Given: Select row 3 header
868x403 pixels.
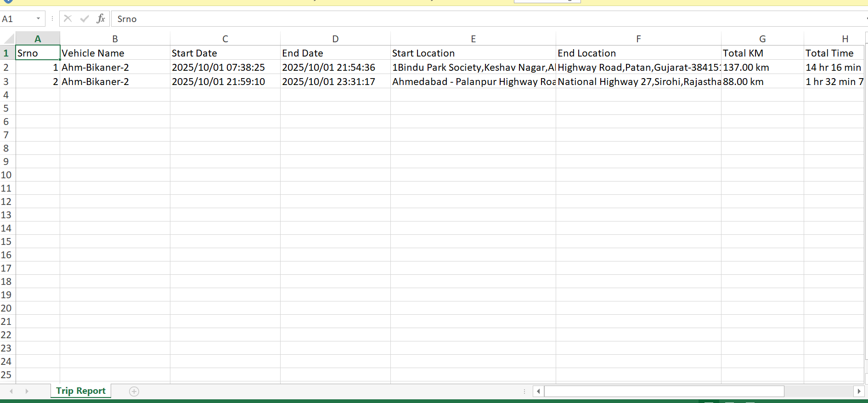Looking at the screenshot, I should pyautogui.click(x=6, y=82).
